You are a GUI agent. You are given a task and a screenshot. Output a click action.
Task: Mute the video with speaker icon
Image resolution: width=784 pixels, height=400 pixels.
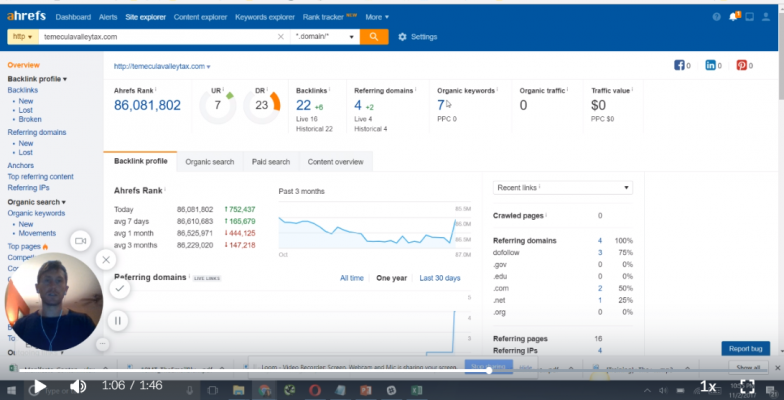tap(77, 386)
